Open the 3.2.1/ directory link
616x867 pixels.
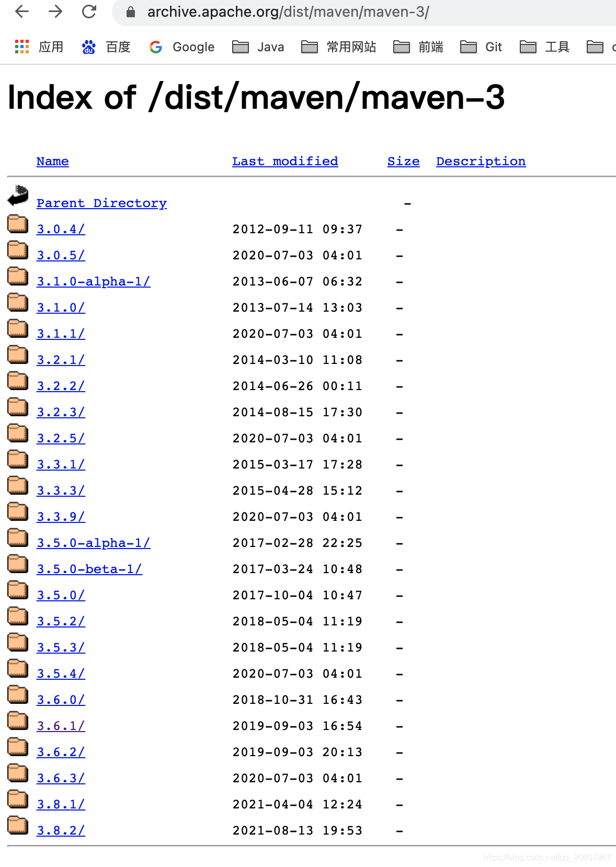point(61,360)
